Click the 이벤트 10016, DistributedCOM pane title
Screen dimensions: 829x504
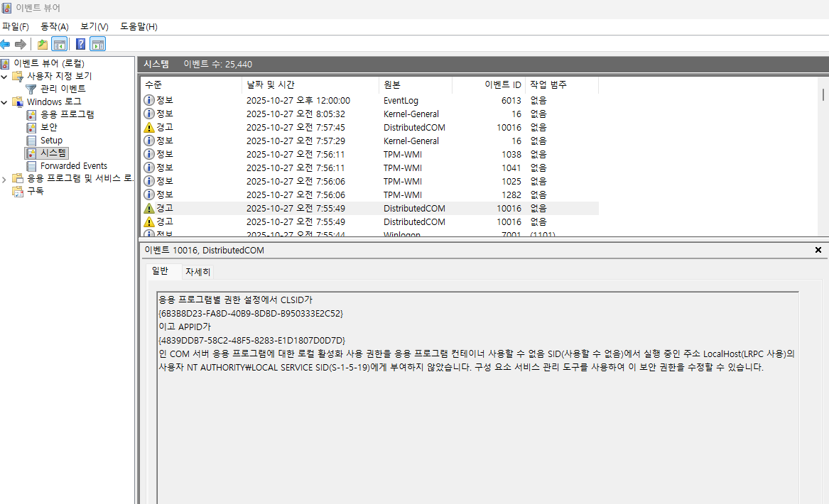tap(204, 251)
